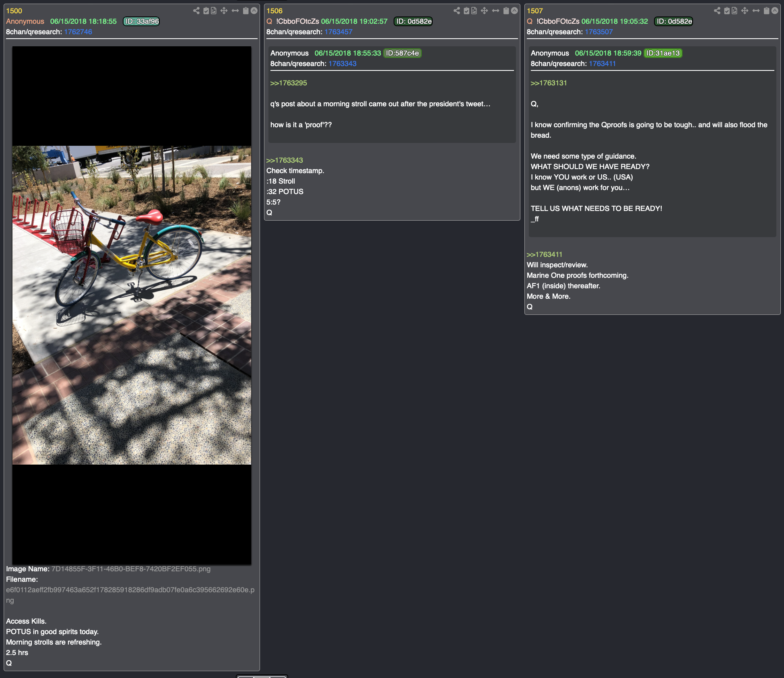Click the line 'AF1 (inside) thereafter.'

(563, 286)
